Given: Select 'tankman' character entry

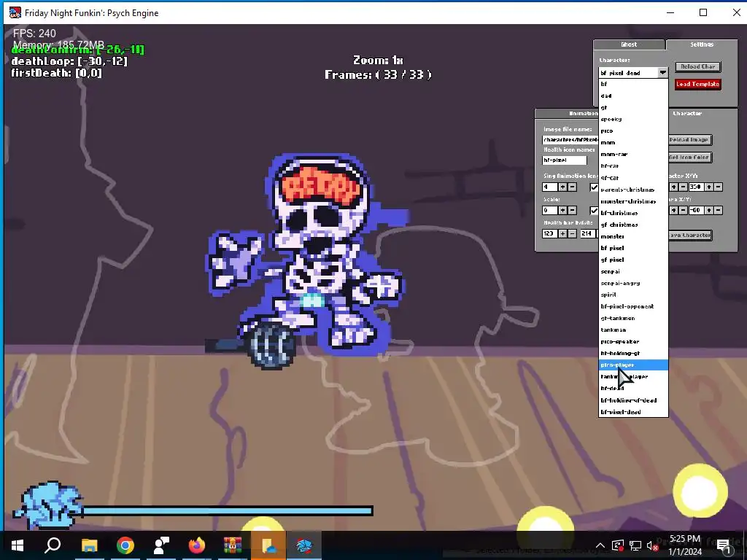Looking at the screenshot, I should pyautogui.click(x=633, y=330).
